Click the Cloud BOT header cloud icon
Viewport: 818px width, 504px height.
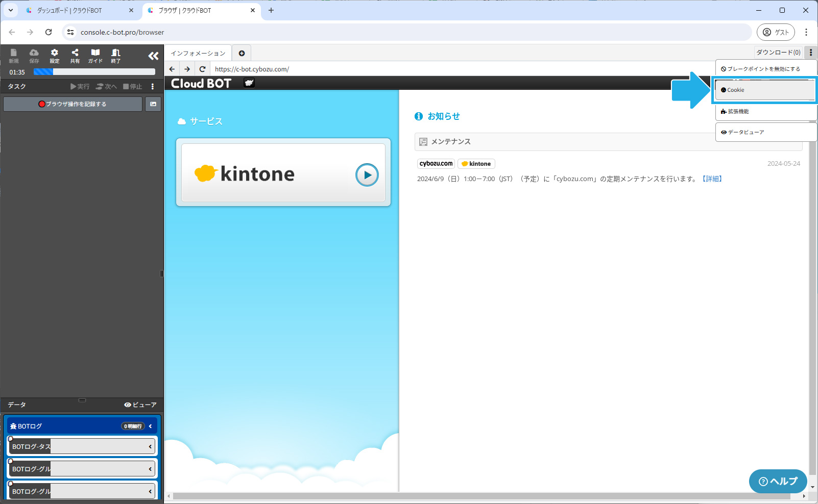(x=249, y=83)
